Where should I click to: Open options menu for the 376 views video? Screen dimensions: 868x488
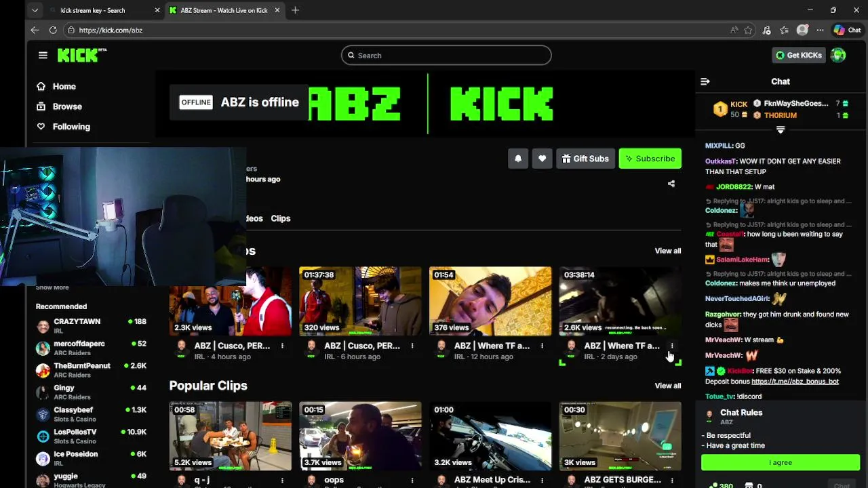[x=542, y=346]
